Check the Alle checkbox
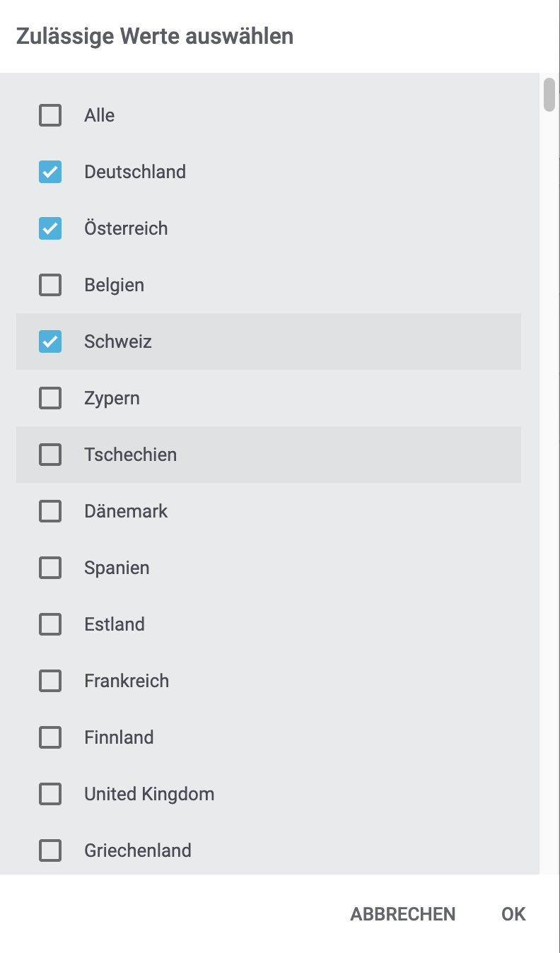The height and width of the screenshot is (953, 560). point(50,115)
